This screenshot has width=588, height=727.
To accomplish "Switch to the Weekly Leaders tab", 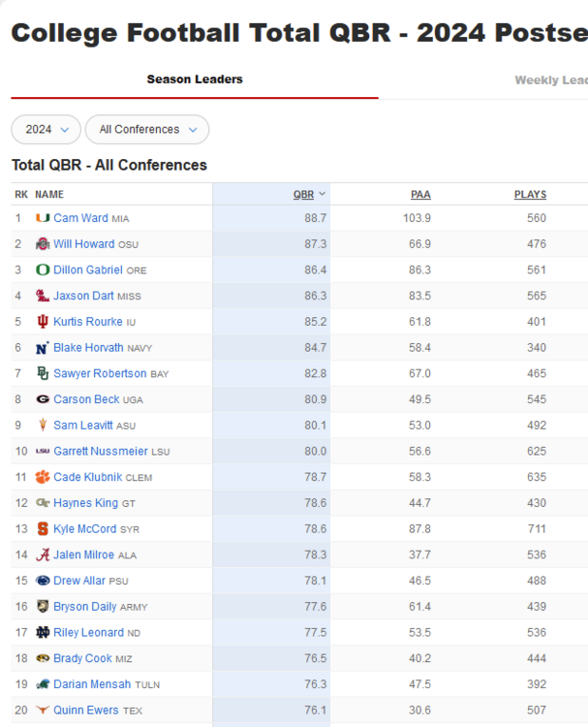I will (550, 80).
